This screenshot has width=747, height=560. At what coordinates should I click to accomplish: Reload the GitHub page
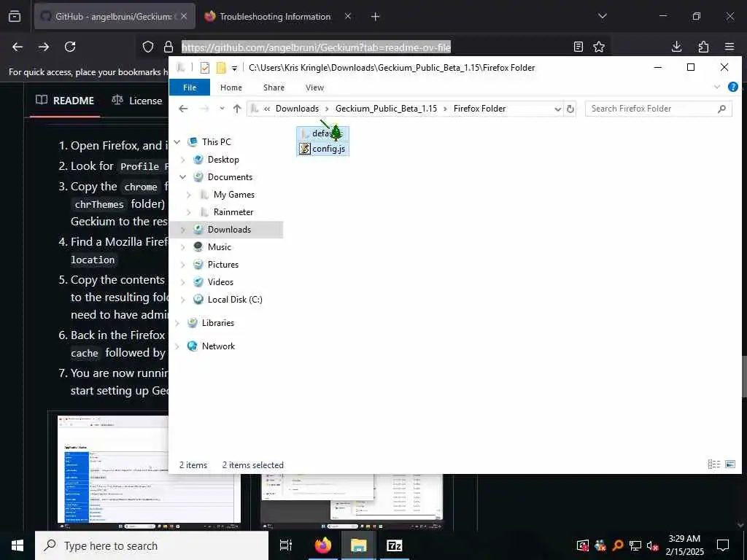pos(70,47)
